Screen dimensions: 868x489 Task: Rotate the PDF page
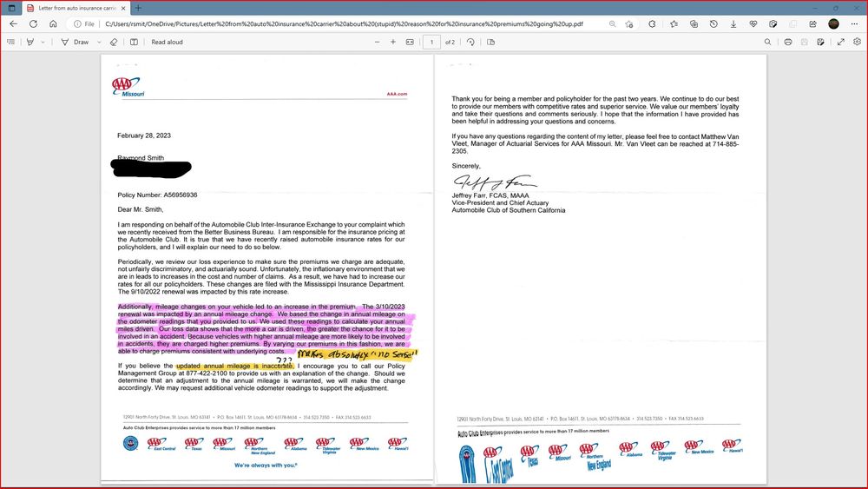pyautogui.click(x=471, y=42)
